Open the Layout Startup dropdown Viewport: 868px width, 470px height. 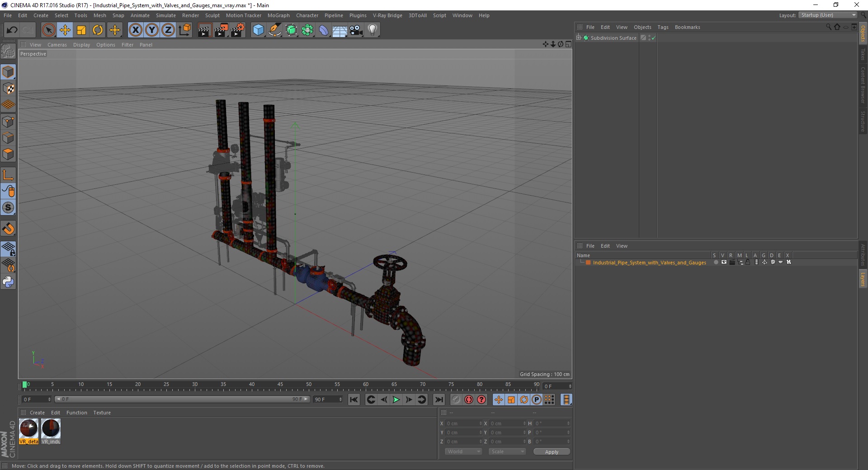pos(828,15)
